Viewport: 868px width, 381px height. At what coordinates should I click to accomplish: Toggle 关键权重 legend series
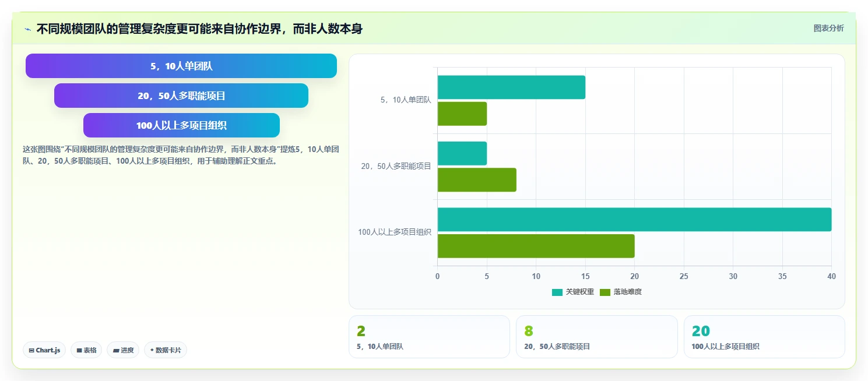click(573, 292)
